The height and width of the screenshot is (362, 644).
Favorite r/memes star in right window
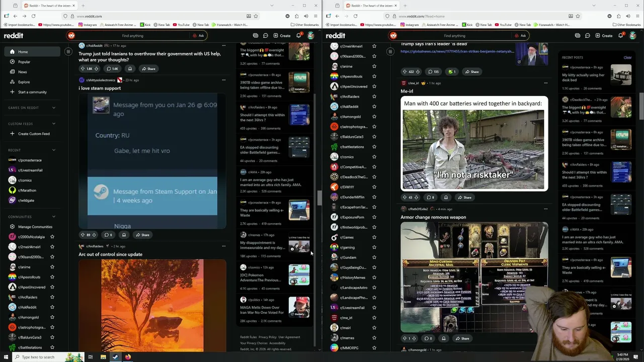(x=374, y=338)
